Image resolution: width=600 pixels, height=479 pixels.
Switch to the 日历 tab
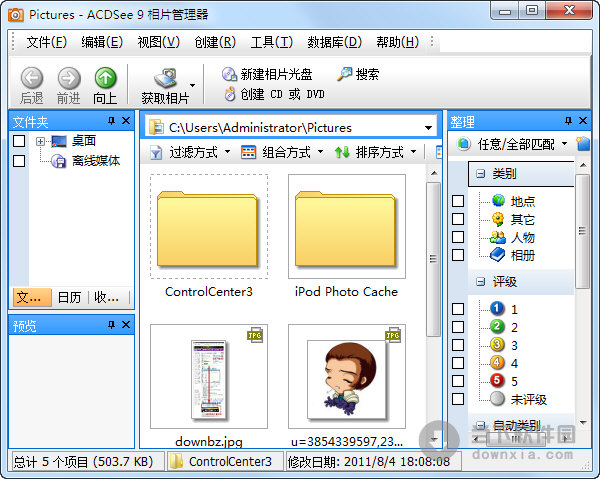click(69, 297)
